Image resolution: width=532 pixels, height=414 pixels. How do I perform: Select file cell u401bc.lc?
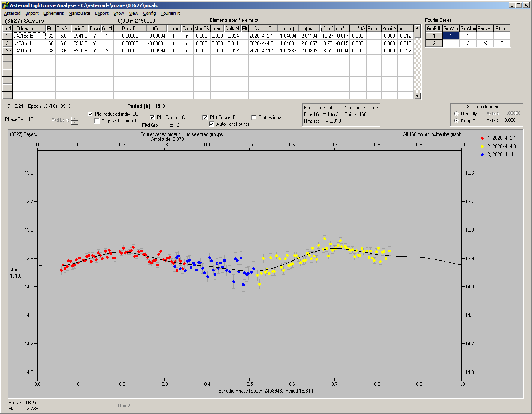[x=29, y=36]
